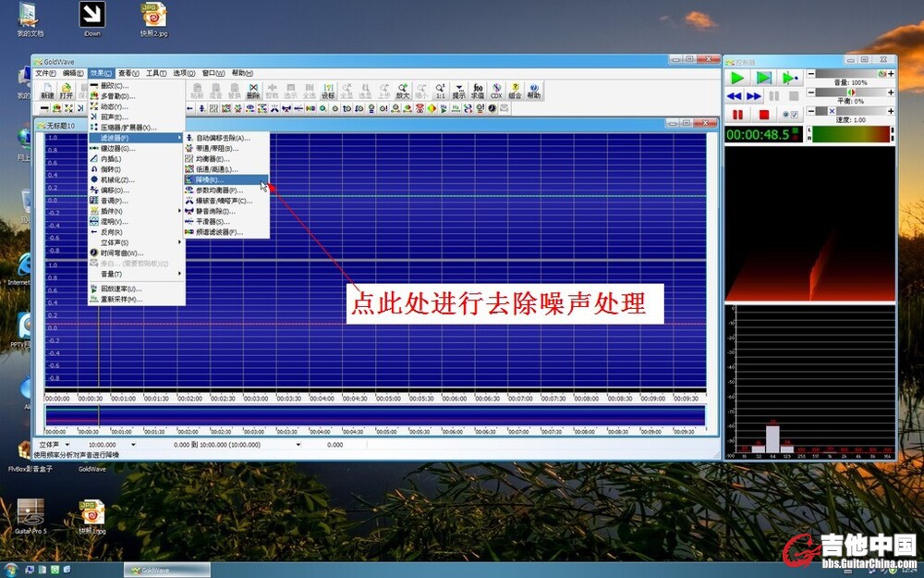Open the 10:00.000 length dropdown in status bar

[x=133, y=445]
